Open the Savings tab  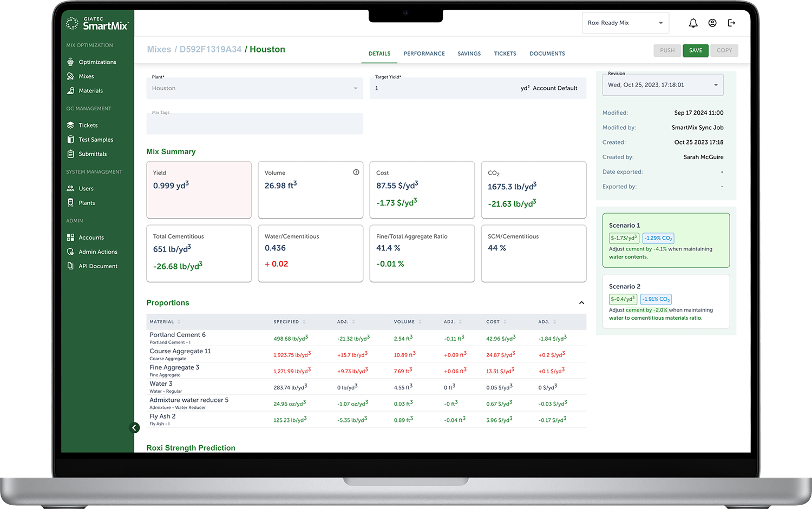click(469, 54)
